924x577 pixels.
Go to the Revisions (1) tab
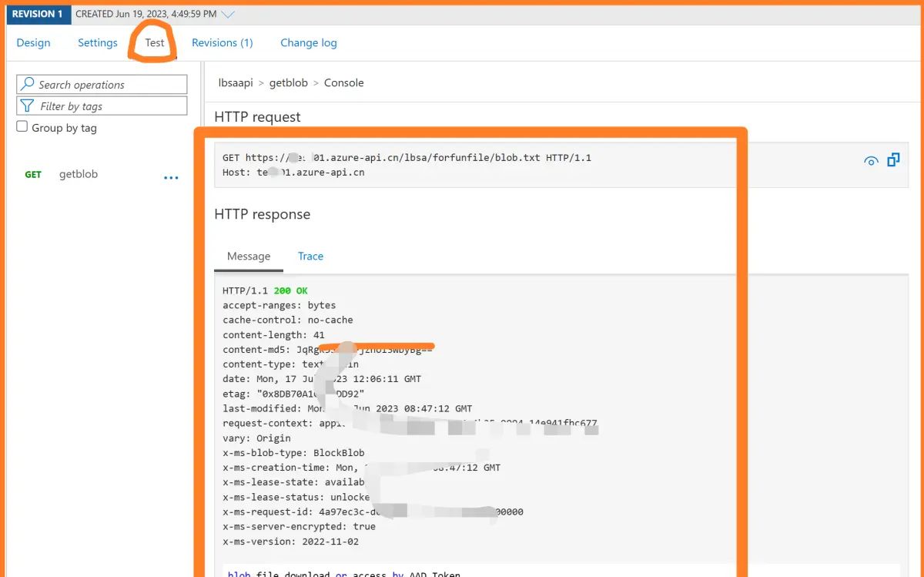tap(223, 43)
